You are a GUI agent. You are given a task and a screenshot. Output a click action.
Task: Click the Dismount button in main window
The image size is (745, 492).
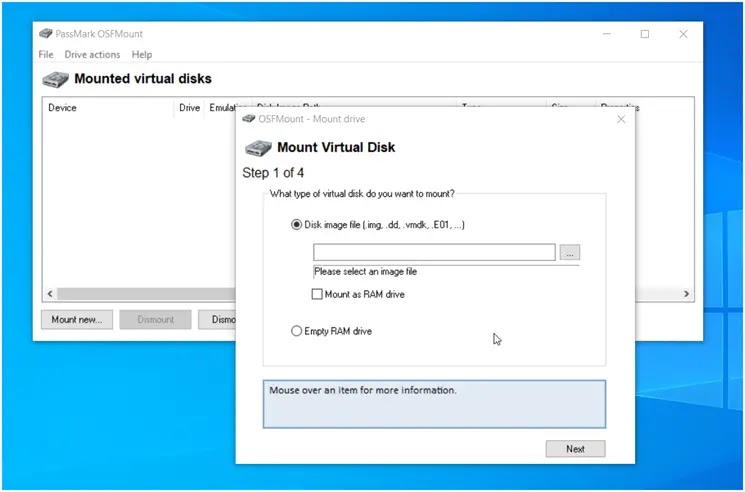[x=155, y=320]
